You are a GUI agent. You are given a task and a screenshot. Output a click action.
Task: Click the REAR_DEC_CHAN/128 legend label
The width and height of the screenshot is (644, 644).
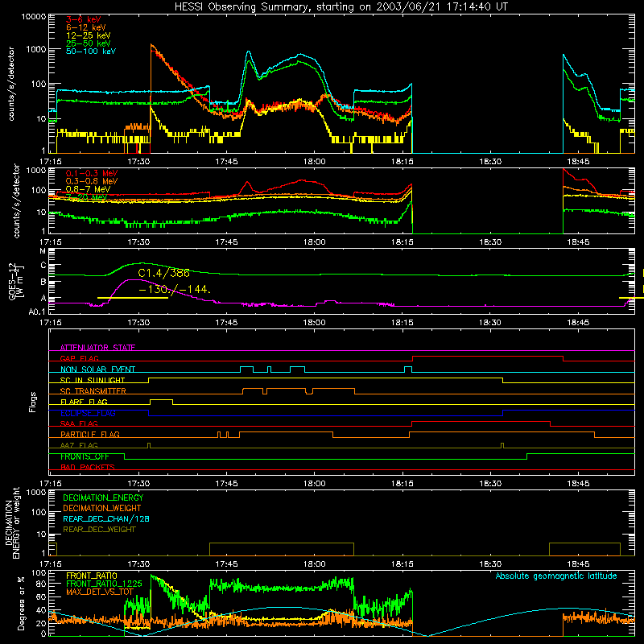(x=106, y=519)
